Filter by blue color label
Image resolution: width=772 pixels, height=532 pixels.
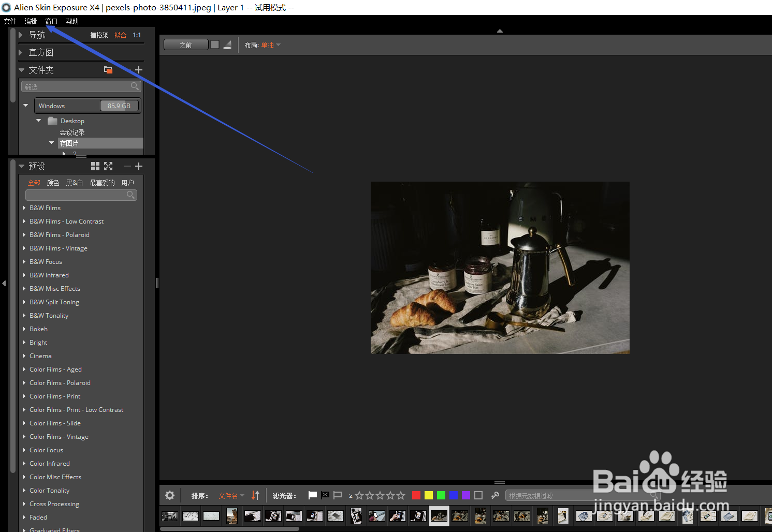(453, 495)
